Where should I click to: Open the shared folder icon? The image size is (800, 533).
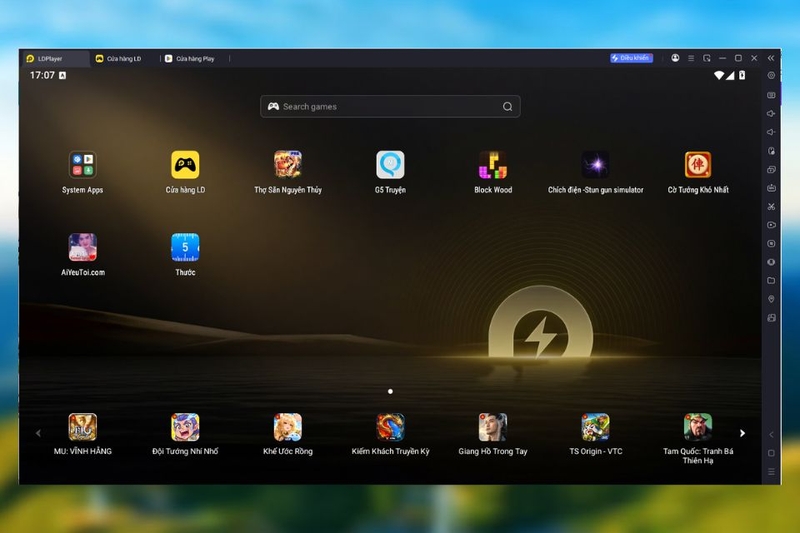771,281
